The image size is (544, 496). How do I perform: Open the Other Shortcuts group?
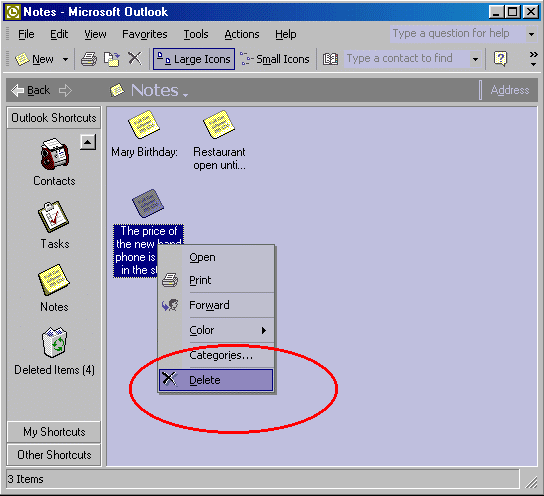click(54, 455)
